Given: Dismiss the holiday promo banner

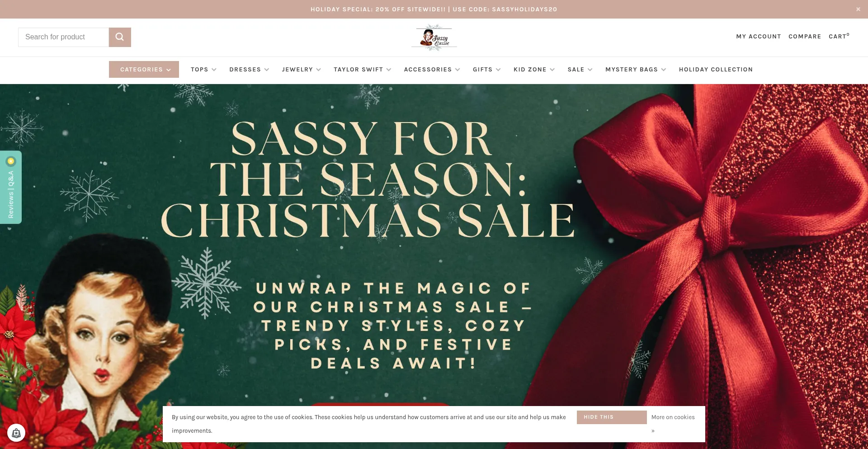Looking at the screenshot, I should (858, 9).
